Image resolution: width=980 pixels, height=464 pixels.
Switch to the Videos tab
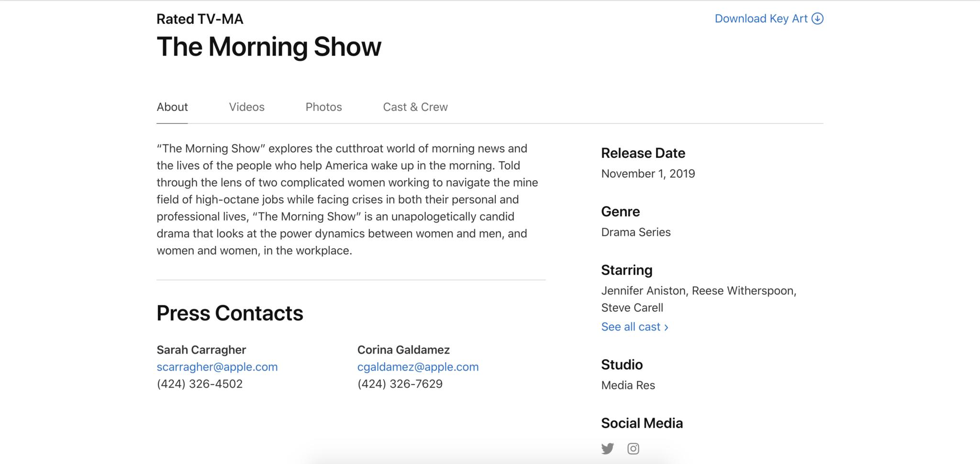246,107
